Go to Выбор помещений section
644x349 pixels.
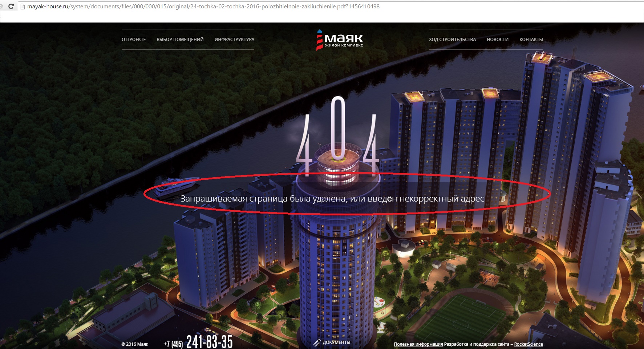(x=180, y=40)
